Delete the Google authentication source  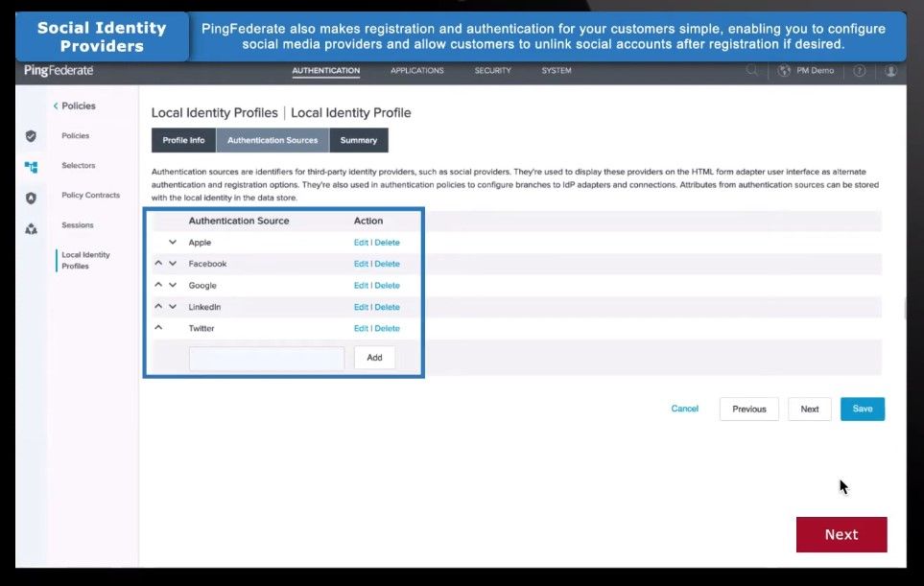click(x=388, y=286)
